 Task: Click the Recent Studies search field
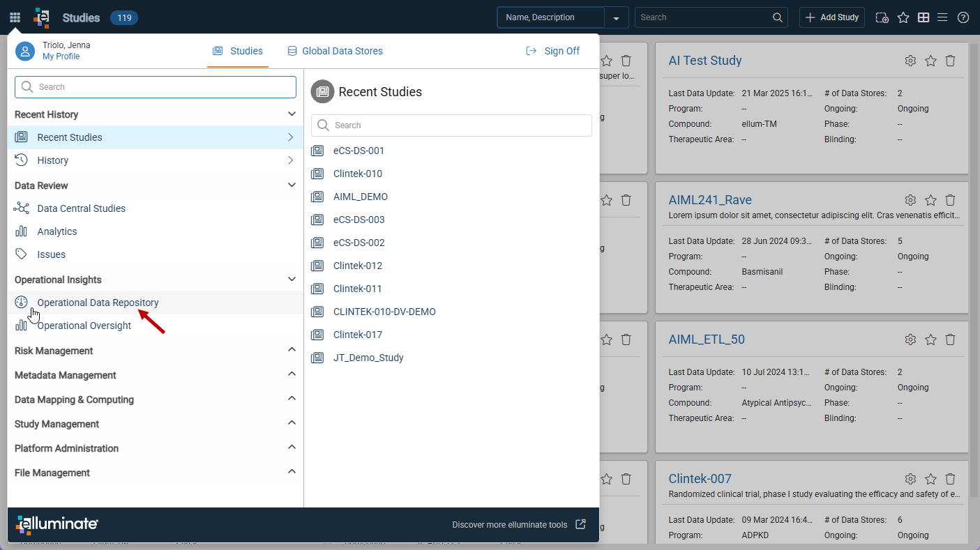point(451,125)
